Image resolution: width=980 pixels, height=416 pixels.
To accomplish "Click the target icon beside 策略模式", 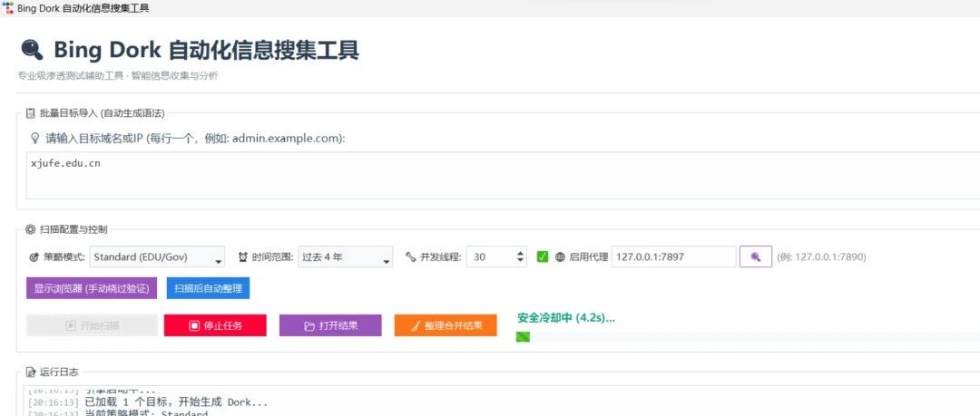I will point(34,256).
